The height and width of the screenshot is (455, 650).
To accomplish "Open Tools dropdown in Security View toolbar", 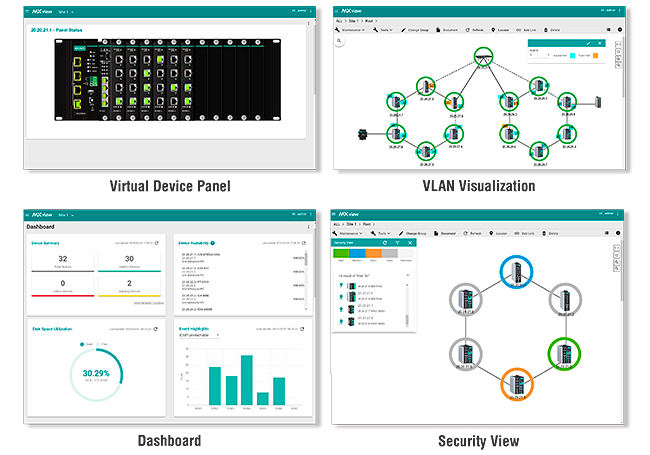I will [x=381, y=233].
